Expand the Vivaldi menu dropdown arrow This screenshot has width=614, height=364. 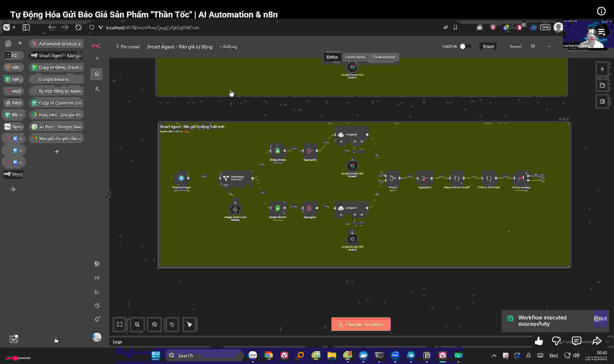tap(14, 27)
